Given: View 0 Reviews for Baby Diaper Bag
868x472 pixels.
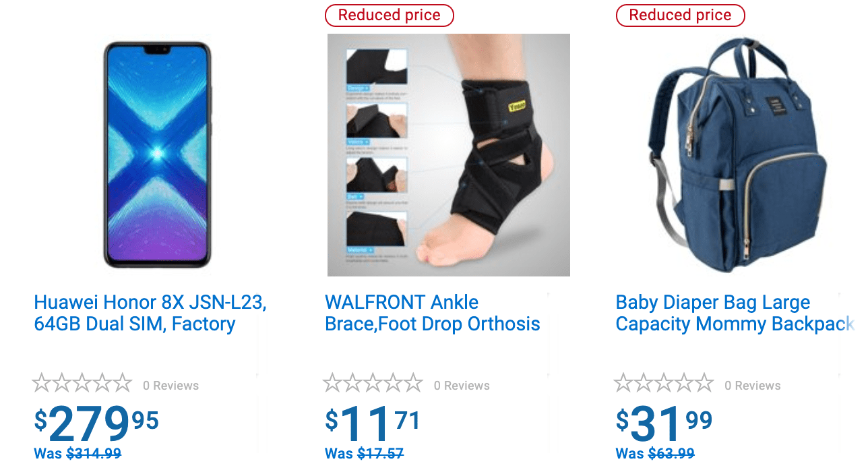Looking at the screenshot, I should [753, 386].
